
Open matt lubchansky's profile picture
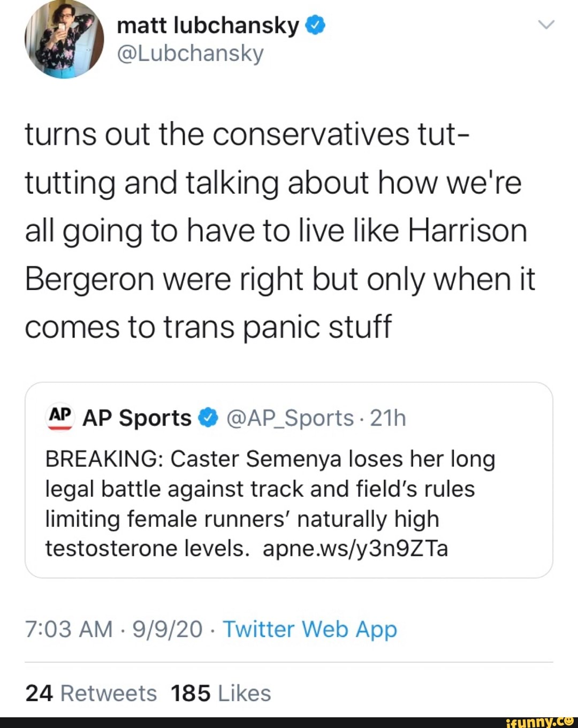pyautogui.click(x=64, y=39)
